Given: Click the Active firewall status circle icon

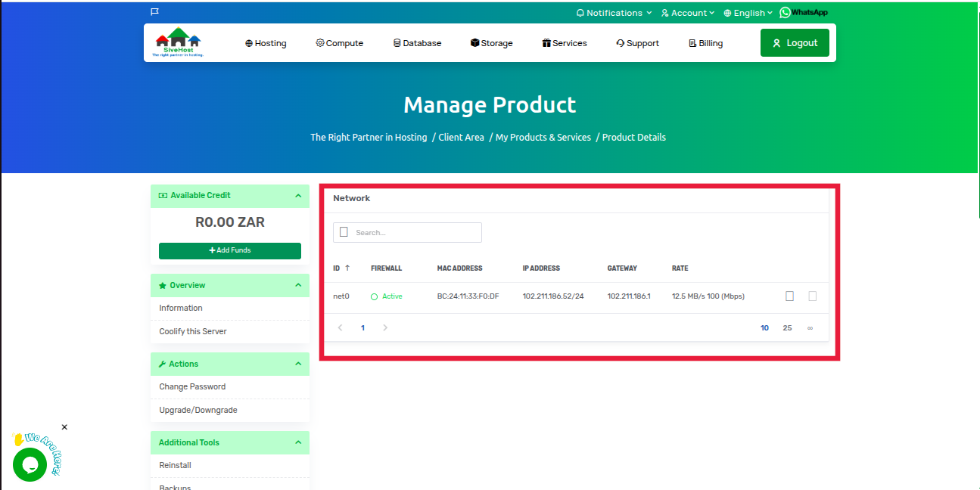Looking at the screenshot, I should (374, 297).
